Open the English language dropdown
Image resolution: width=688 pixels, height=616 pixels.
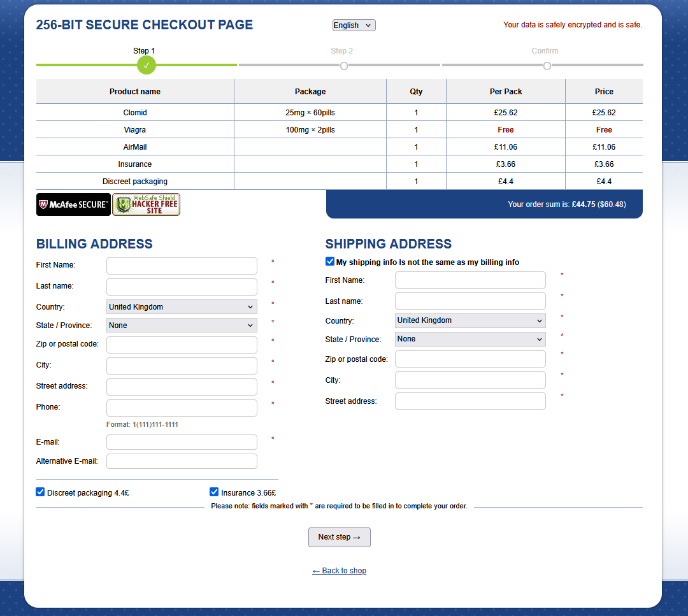[354, 25]
